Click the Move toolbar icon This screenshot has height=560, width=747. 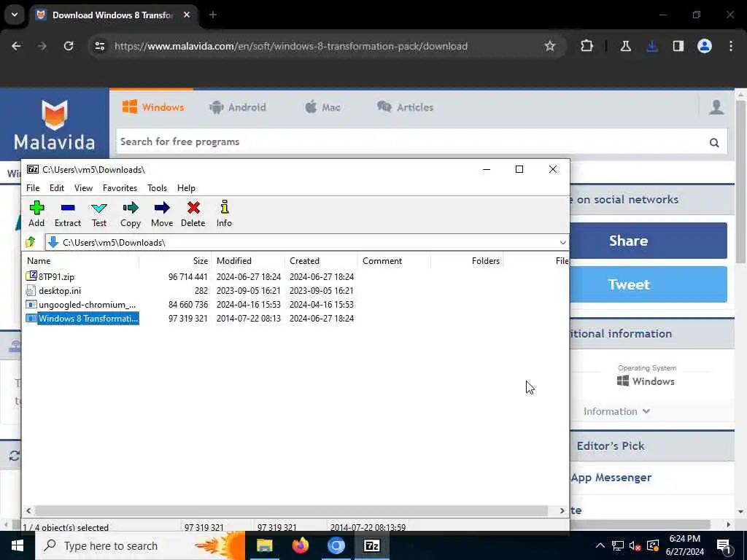162,214
